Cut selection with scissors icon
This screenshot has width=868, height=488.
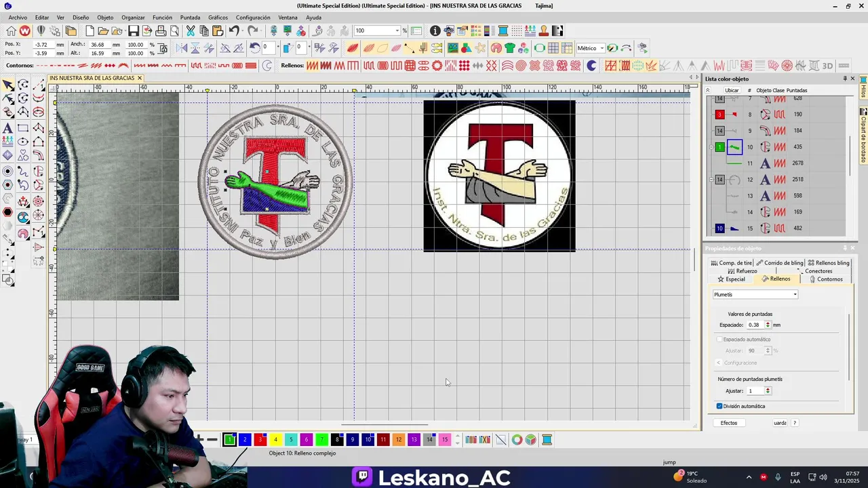point(191,30)
